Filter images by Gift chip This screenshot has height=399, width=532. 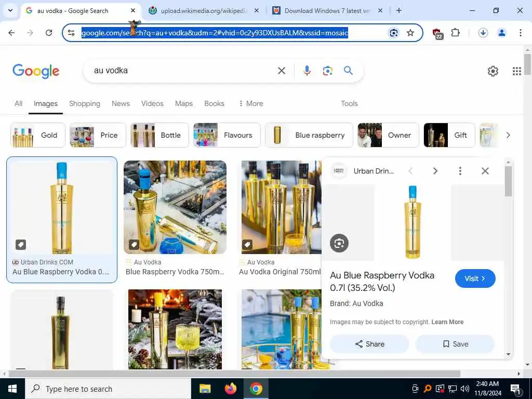pos(449,135)
